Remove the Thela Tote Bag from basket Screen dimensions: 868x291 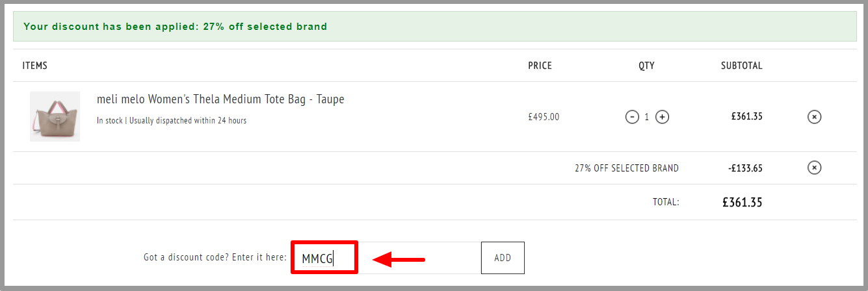pyautogui.click(x=814, y=117)
